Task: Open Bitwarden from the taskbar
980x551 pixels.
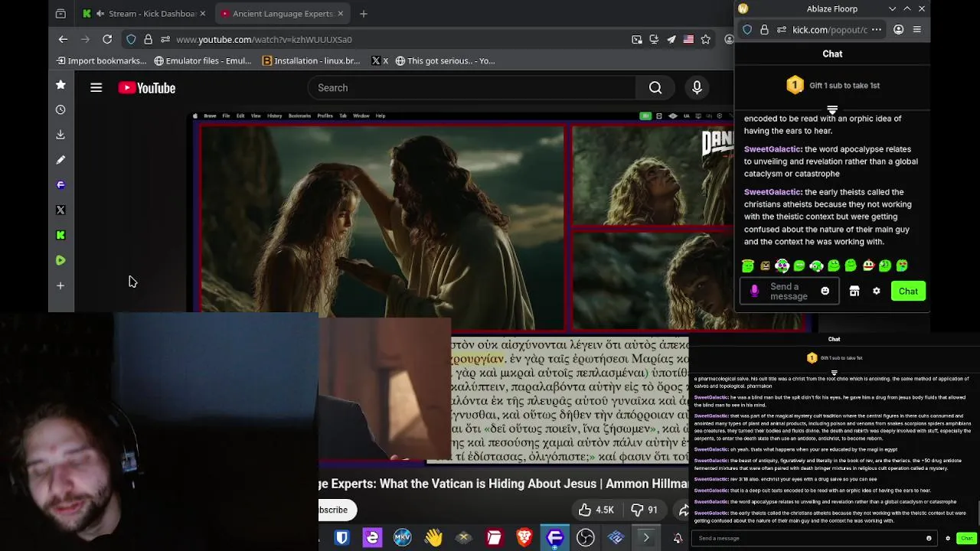Action: [x=342, y=538]
